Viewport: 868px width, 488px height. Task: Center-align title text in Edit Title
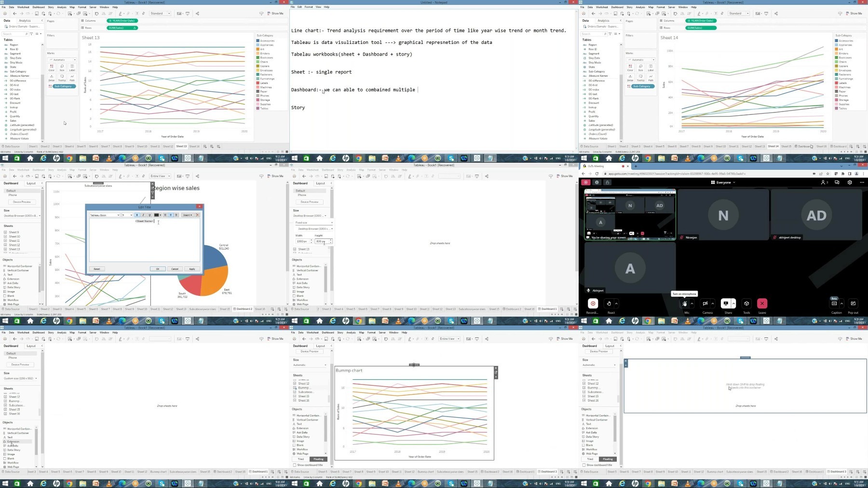point(170,215)
